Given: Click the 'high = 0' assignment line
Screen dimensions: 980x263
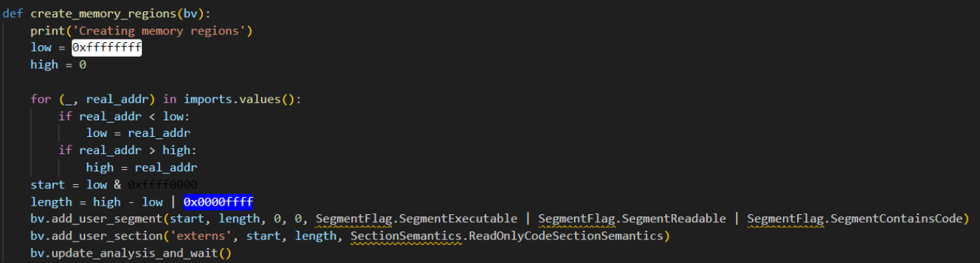Looking at the screenshot, I should pos(58,65).
